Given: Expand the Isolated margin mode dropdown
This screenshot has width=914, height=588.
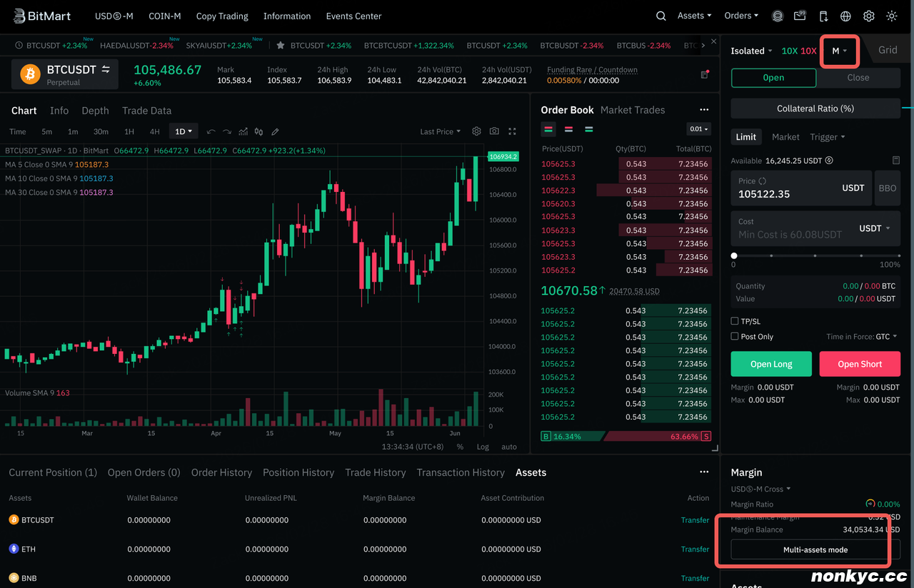Looking at the screenshot, I should pyautogui.click(x=751, y=51).
